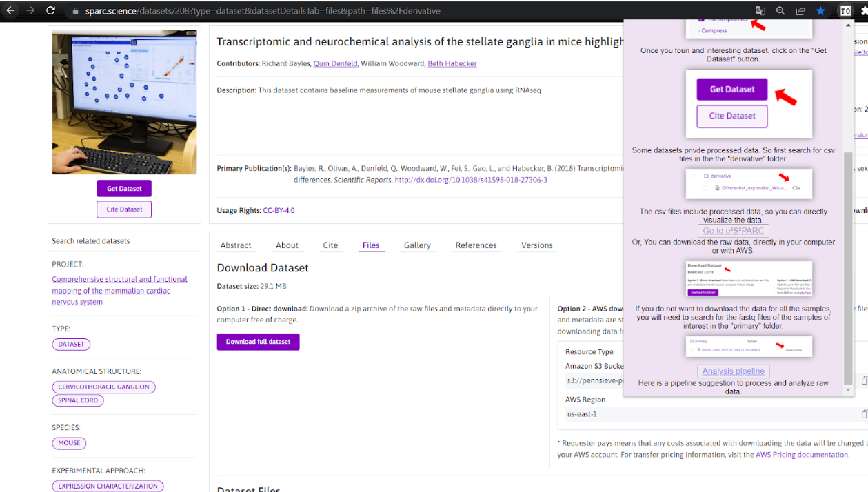Click the padlock site info icon
Viewport: 868px width, 492px height.
click(75, 11)
